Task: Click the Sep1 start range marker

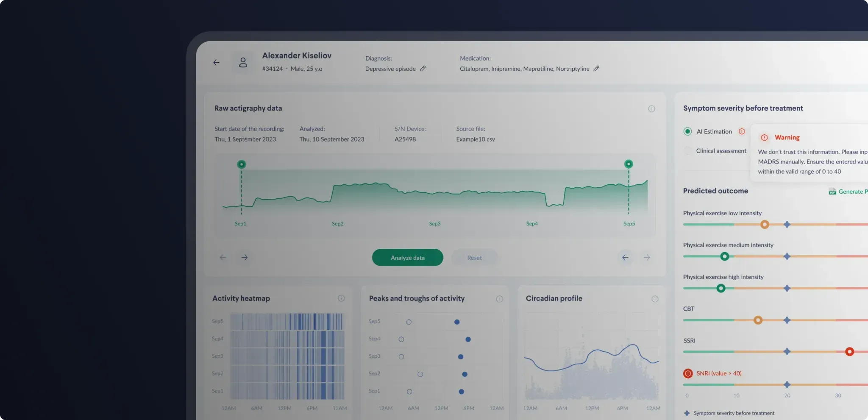Action: point(242,164)
